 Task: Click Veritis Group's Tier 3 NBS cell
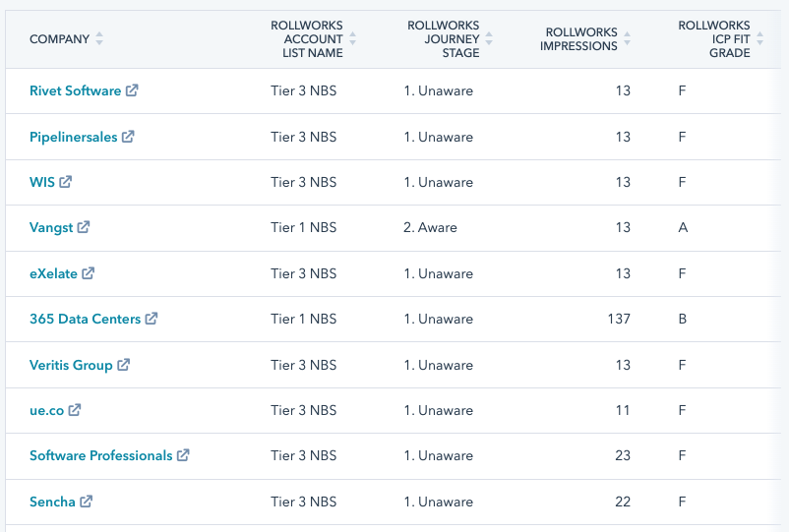pyautogui.click(x=303, y=365)
